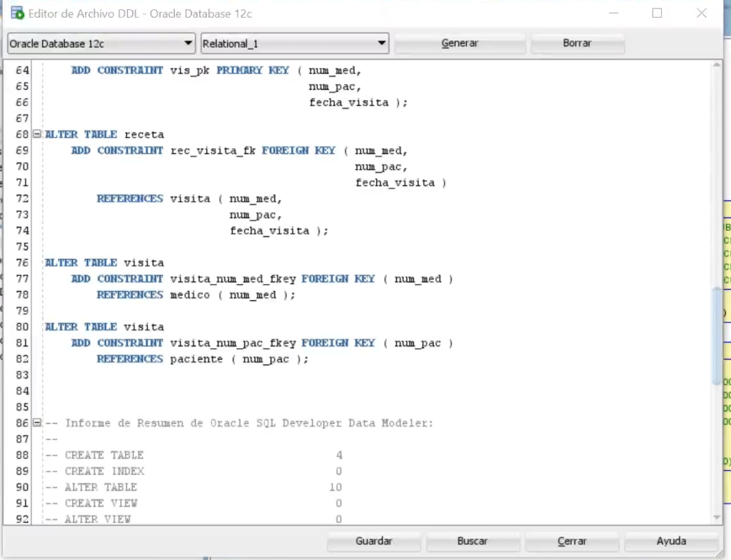Close the DDL editor window
The image size is (731, 560).
(x=702, y=13)
